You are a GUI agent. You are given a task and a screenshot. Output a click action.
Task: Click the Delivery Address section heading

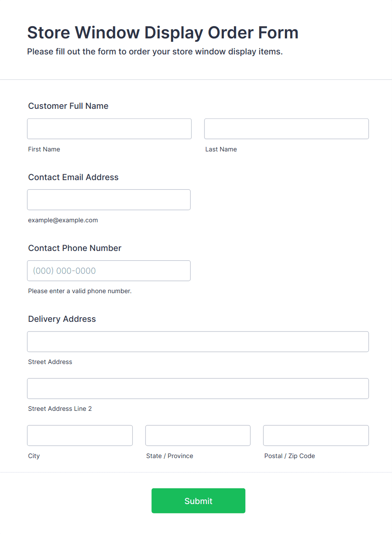62,319
